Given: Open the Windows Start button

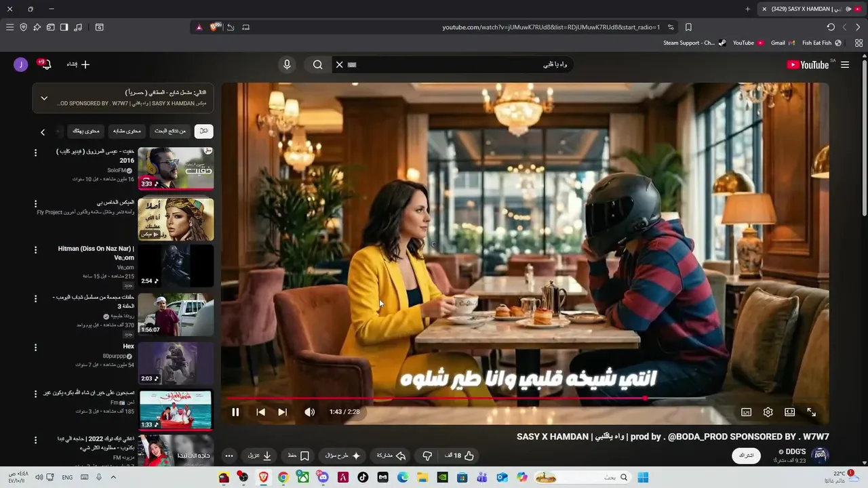Looking at the screenshot, I should 643,477.
